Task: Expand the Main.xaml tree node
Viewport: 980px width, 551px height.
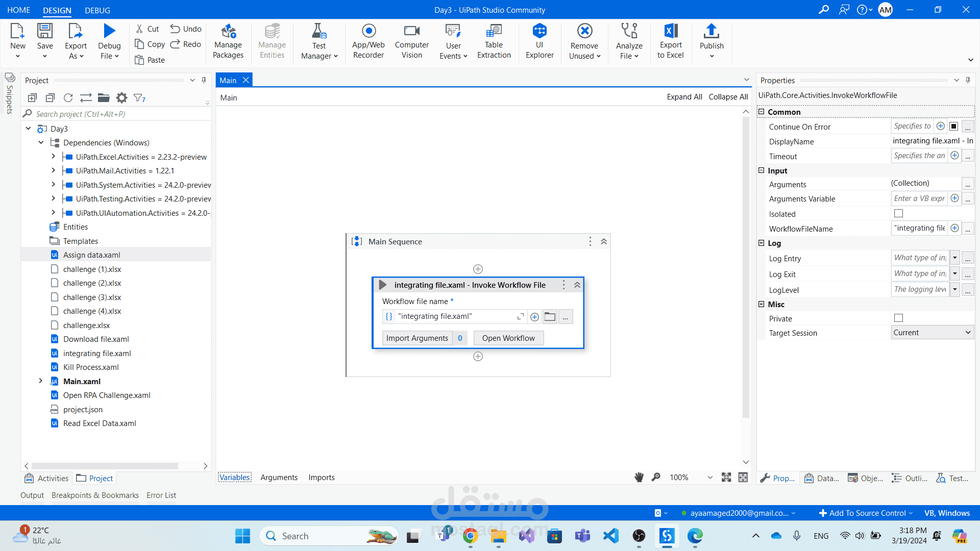Action: [x=41, y=381]
